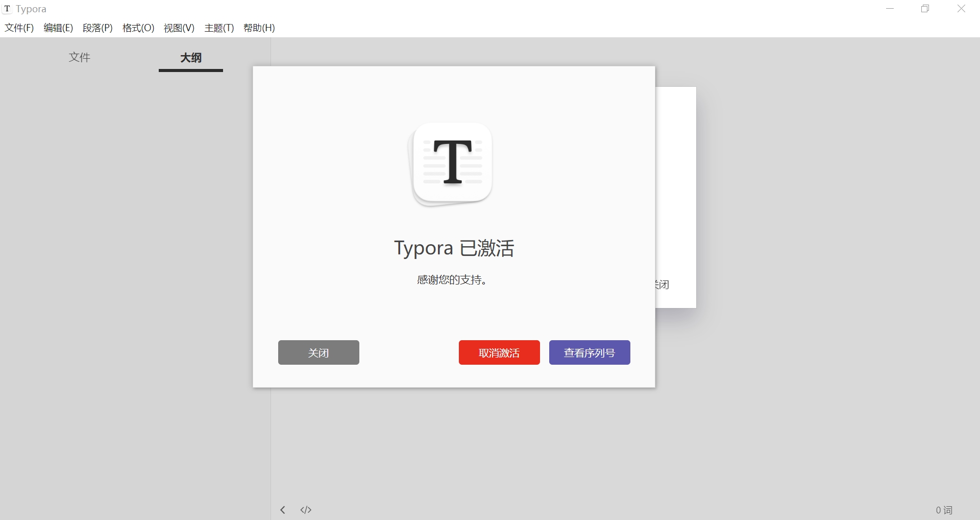Minimize the Typora window
The image size is (980, 520).
[x=890, y=9]
